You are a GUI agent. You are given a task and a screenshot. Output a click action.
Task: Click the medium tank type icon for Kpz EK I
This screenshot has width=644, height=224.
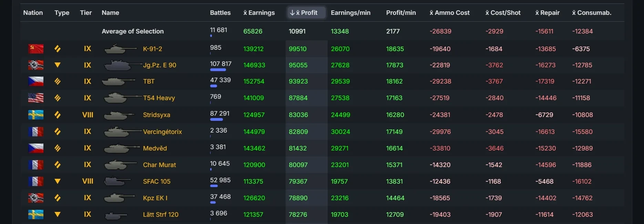pos(58,198)
